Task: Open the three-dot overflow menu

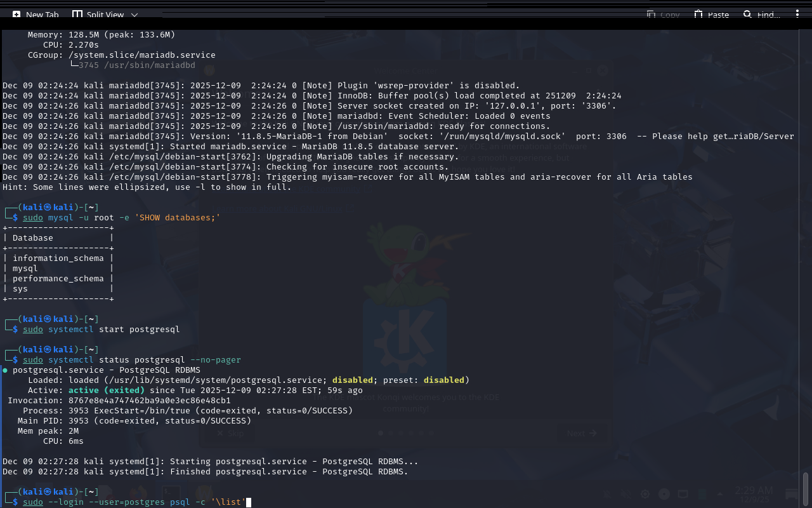Action: tap(797, 14)
